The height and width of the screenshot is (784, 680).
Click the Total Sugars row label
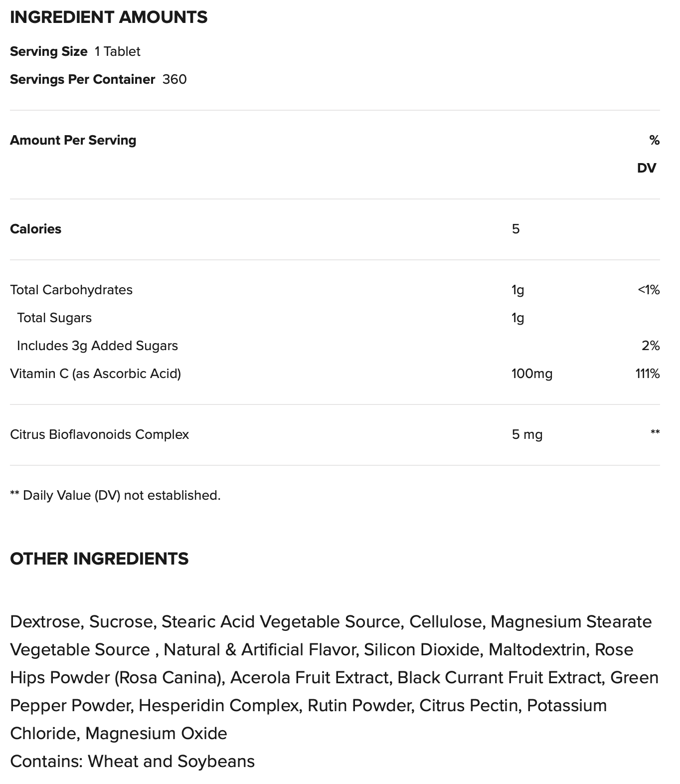(54, 318)
